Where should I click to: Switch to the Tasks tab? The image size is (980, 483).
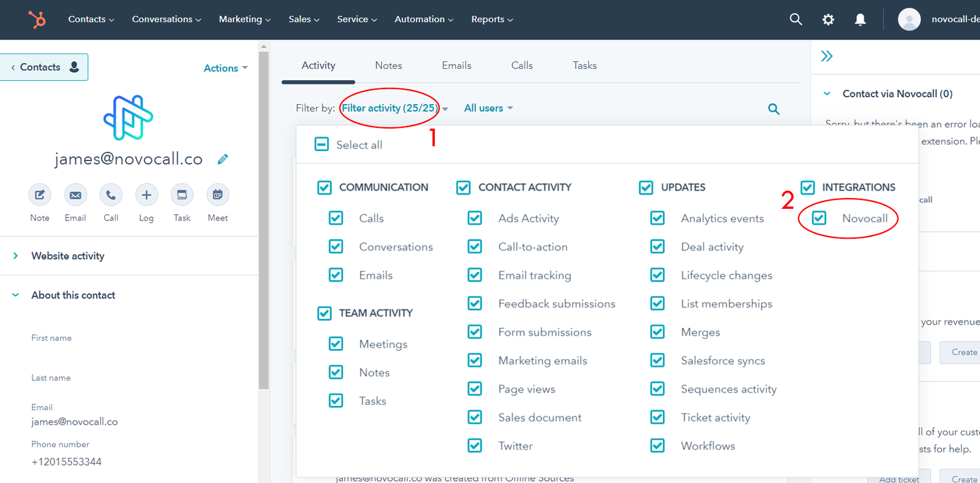pyautogui.click(x=585, y=65)
